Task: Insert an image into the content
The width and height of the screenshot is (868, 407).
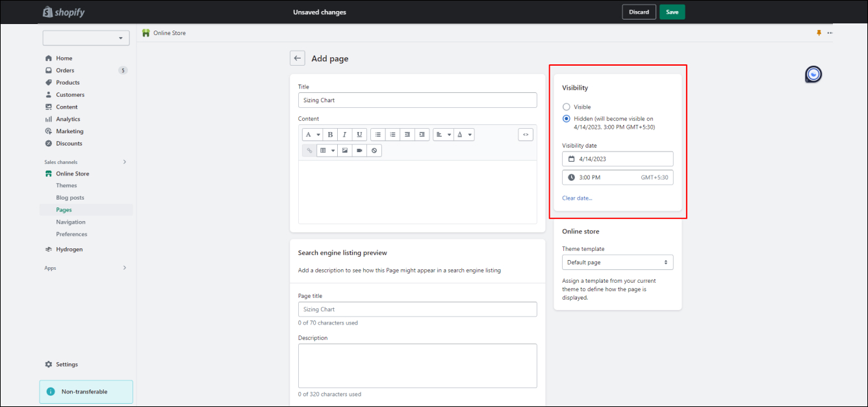Action: 345,150
